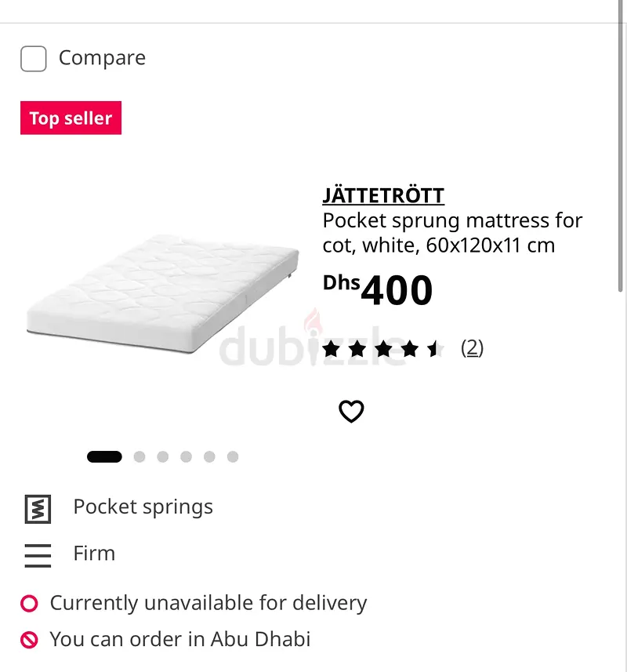This screenshot has height=672, width=627.
Task: Click the unavailable for delivery status icon
Action: coord(29,604)
